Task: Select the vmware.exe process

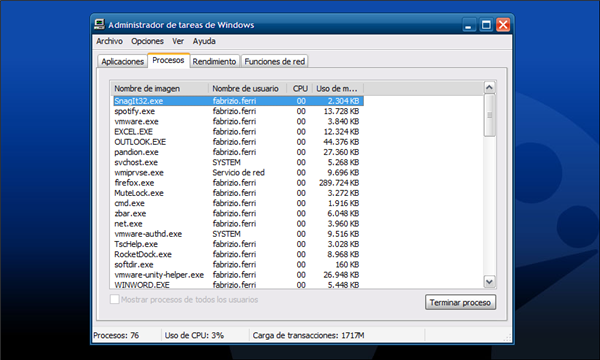Action: pos(238,122)
